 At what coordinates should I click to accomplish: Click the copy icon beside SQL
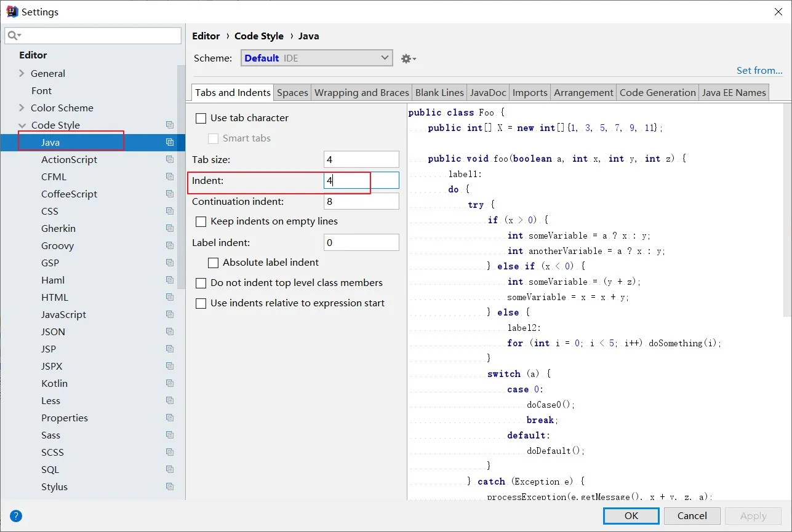[x=170, y=469]
